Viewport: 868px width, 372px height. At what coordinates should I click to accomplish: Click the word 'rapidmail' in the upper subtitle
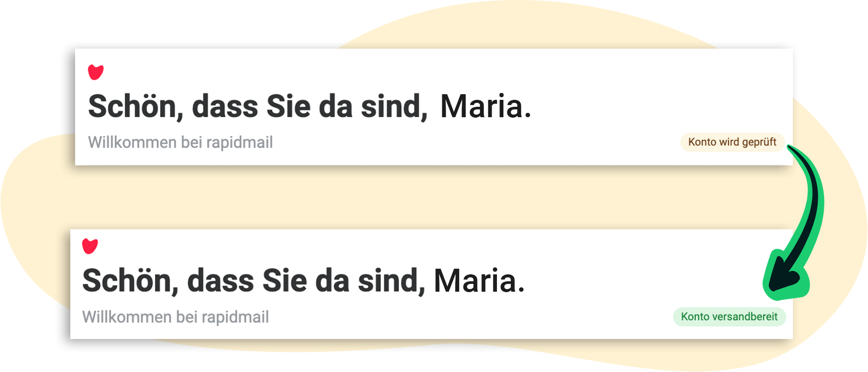[239, 142]
